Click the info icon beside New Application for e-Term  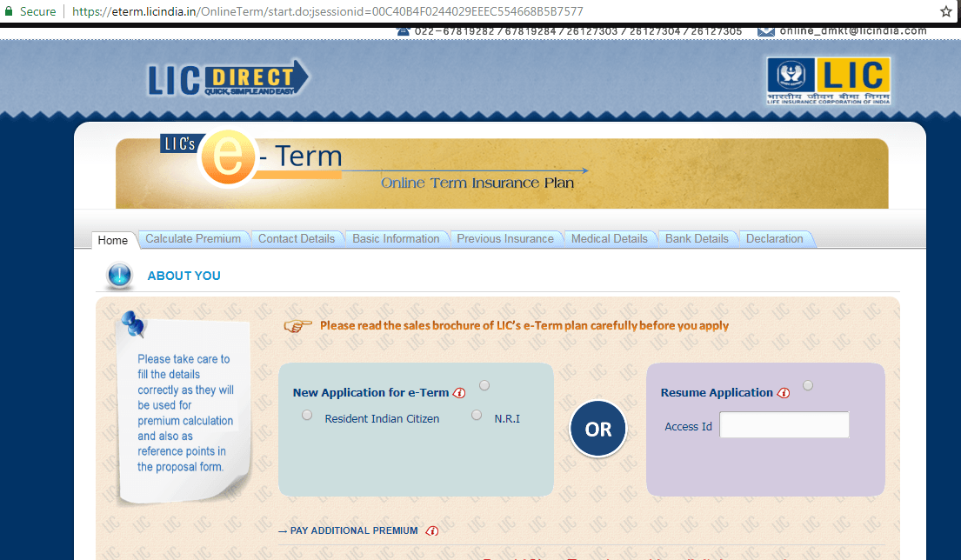click(x=459, y=393)
